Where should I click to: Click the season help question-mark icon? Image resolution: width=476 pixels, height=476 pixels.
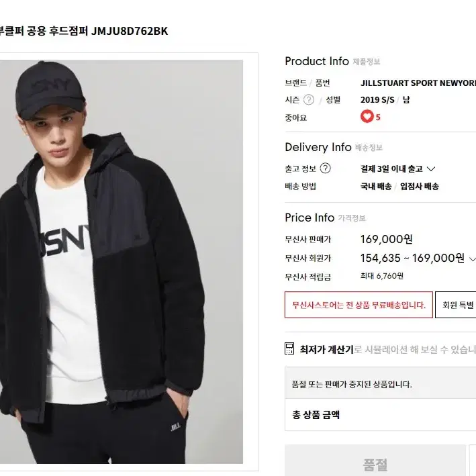pyautogui.click(x=309, y=99)
